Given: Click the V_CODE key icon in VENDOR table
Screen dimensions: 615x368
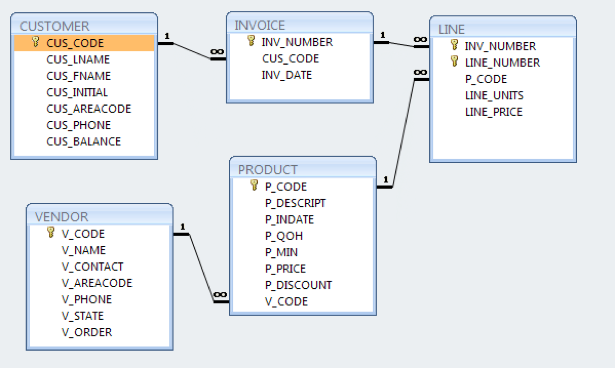Looking at the screenshot, I should [51, 232].
